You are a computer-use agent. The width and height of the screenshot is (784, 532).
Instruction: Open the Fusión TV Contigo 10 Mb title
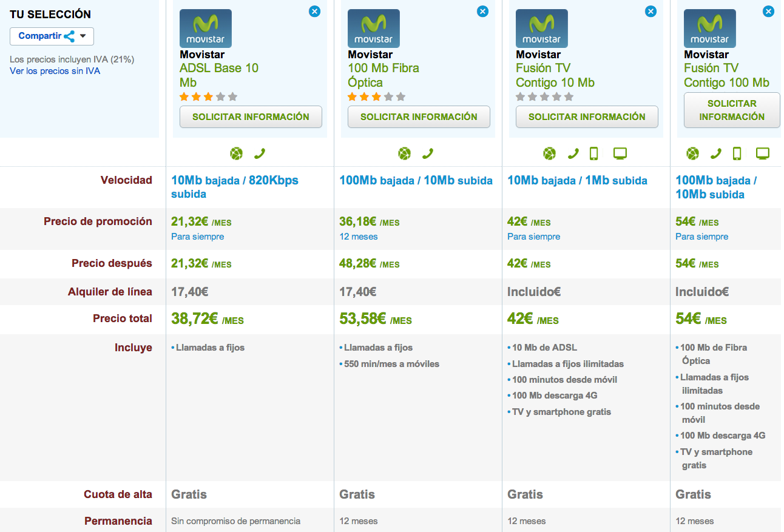pos(555,75)
